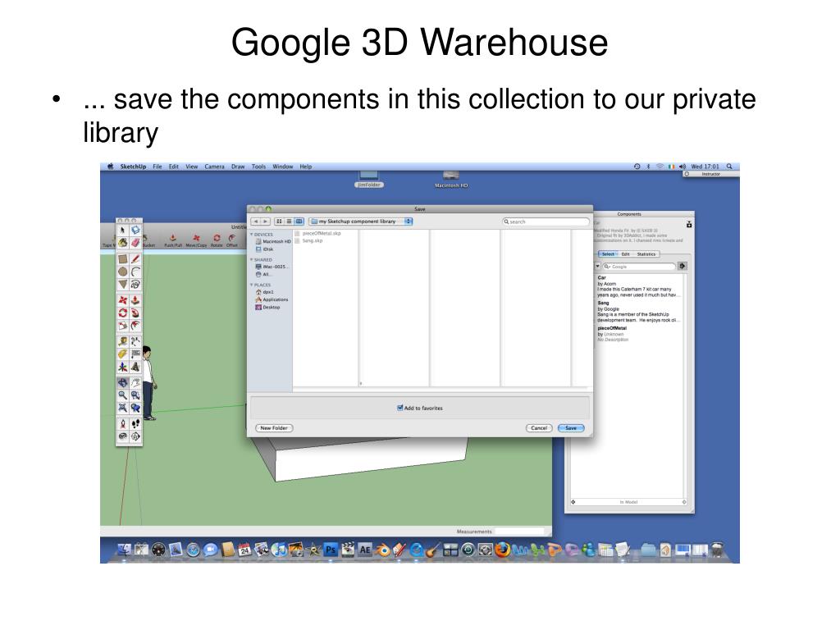The image size is (840, 630).
Task: Open the Components details flyout arrow
Action: pos(682,267)
